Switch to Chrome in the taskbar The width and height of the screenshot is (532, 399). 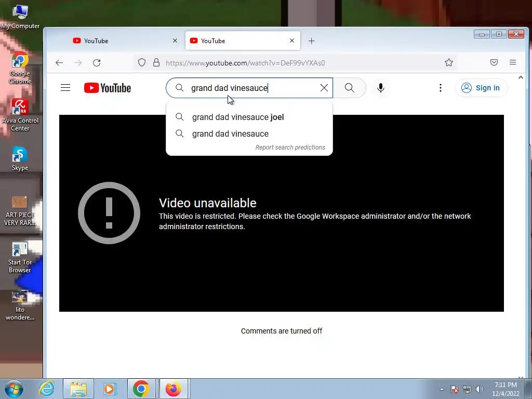coord(141,389)
